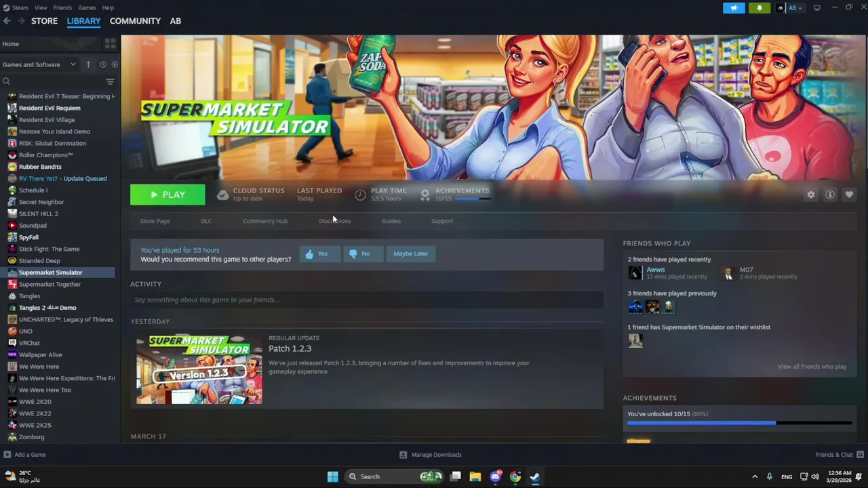The image size is (868, 488).
Task: Open the Community Hub link
Action: click(265, 221)
